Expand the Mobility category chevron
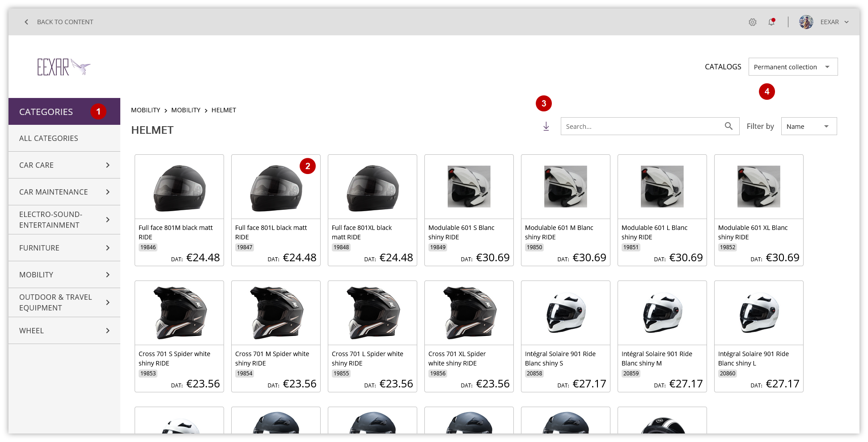This screenshot has width=868, height=442. tap(108, 275)
